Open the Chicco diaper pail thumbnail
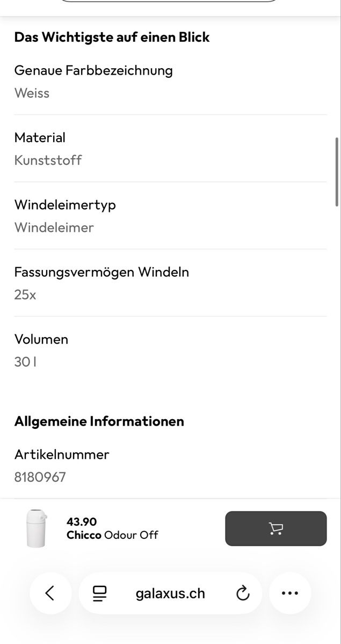The image size is (341, 644). [x=37, y=529]
